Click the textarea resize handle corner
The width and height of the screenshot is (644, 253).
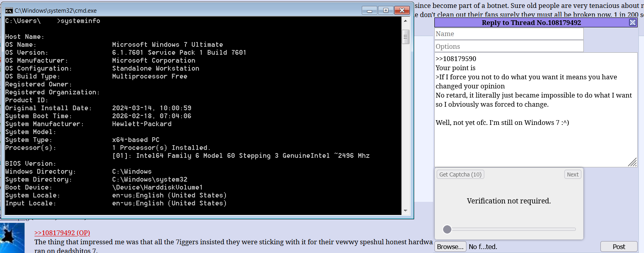pos(633,162)
